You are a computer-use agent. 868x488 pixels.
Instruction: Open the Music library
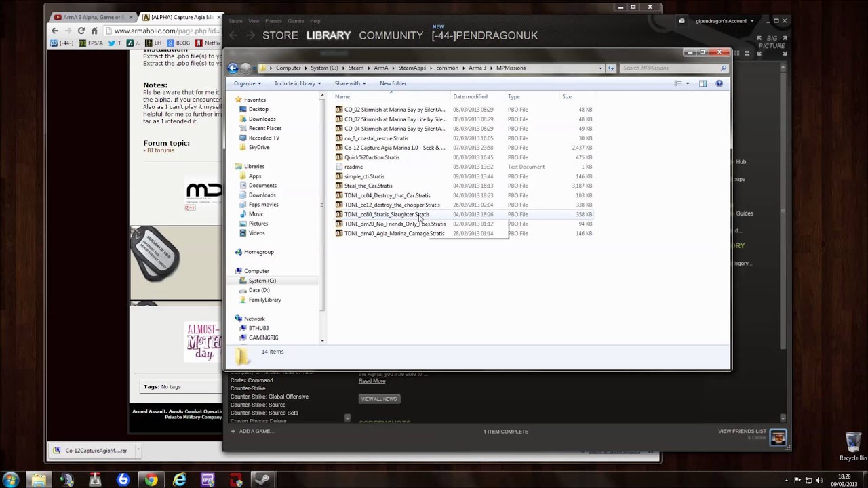tap(256, 213)
